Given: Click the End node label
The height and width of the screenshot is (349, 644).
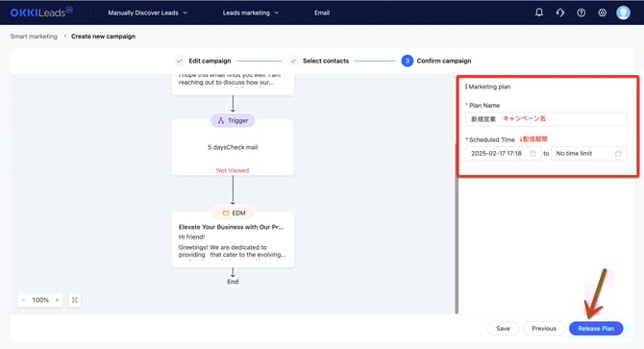Looking at the screenshot, I should [233, 282].
